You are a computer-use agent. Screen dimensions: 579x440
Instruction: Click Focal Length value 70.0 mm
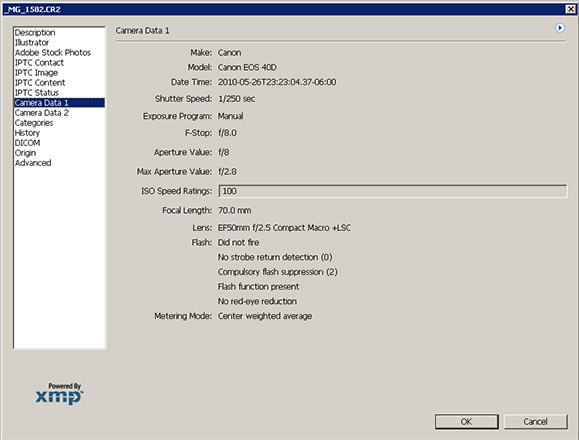click(234, 210)
